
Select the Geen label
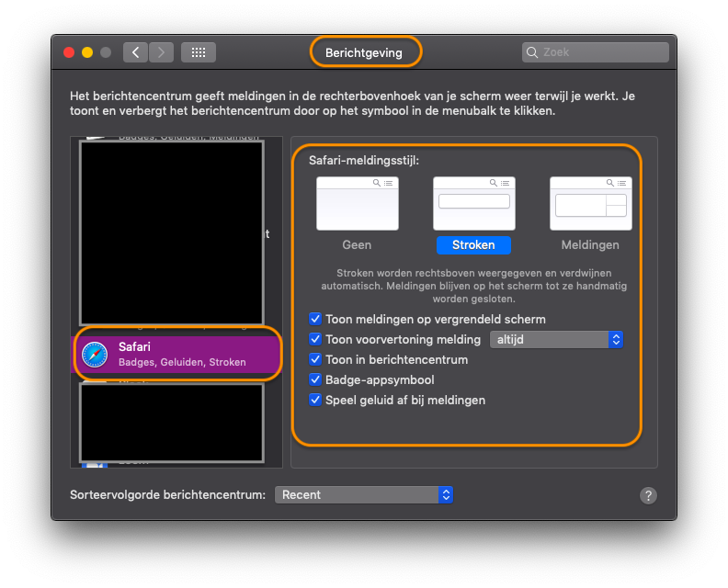(357, 245)
